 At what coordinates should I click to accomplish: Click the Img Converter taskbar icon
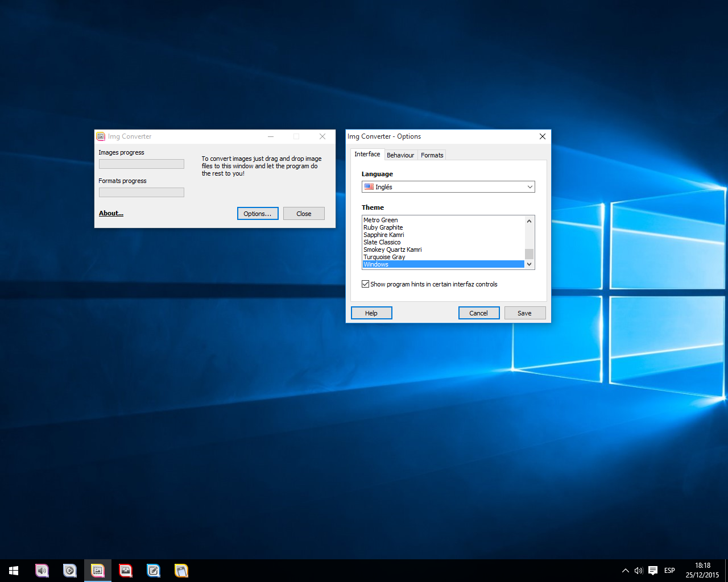pyautogui.click(x=98, y=571)
